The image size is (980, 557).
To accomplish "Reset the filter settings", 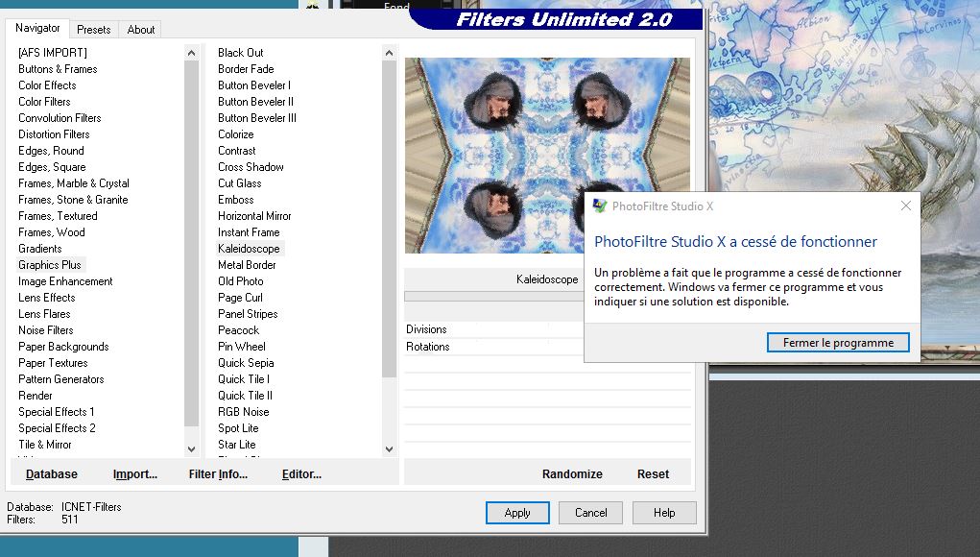I will [x=653, y=473].
